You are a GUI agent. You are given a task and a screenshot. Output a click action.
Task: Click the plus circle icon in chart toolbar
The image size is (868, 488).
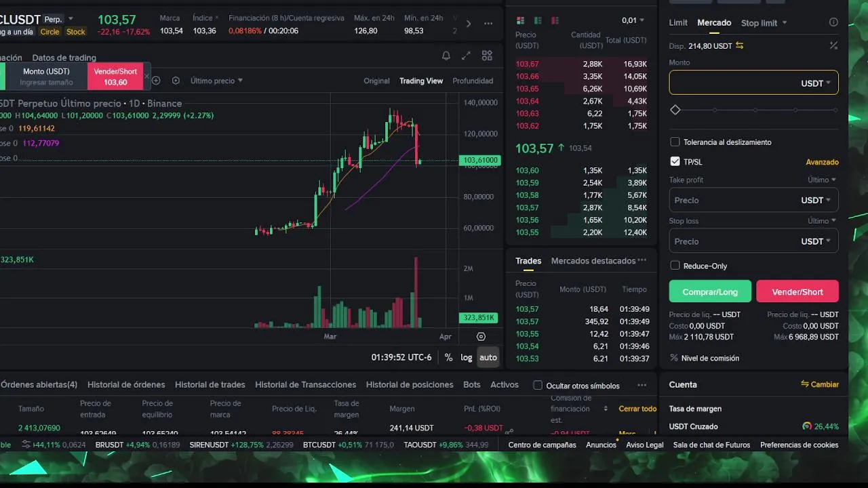156,81
